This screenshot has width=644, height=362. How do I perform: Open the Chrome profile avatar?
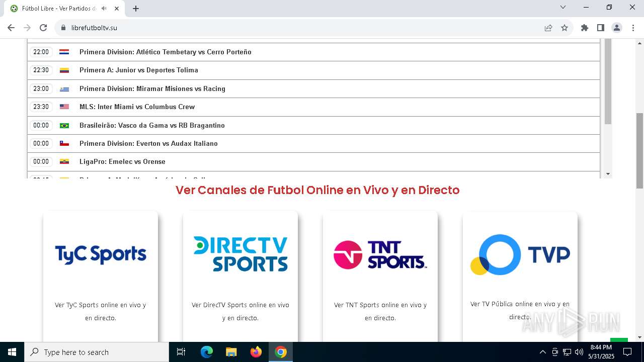(x=617, y=28)
